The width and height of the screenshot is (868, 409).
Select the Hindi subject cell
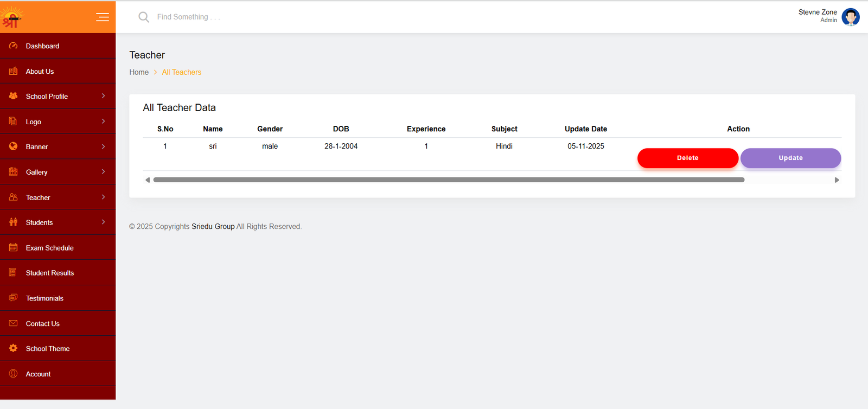(504, 146)
